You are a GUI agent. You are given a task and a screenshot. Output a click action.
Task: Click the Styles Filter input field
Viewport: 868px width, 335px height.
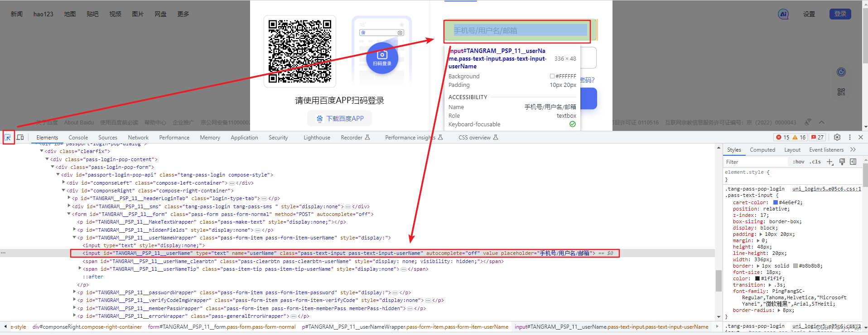click(757, 162)
